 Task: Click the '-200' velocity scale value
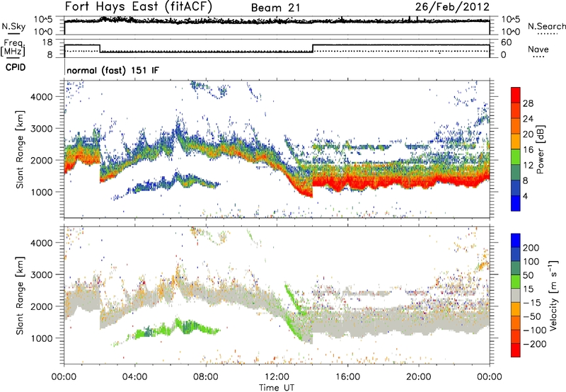coord(535,344)
